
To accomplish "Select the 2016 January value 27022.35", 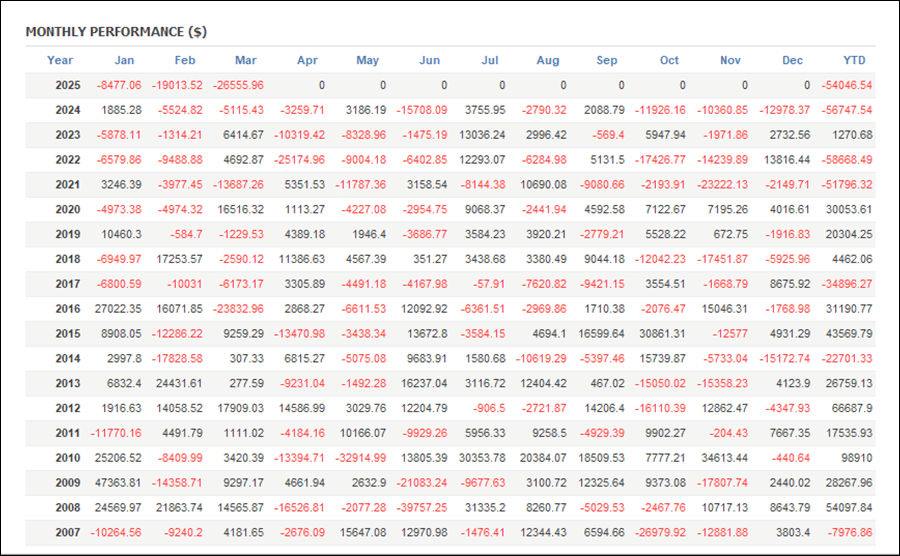I will click(118, 309).
